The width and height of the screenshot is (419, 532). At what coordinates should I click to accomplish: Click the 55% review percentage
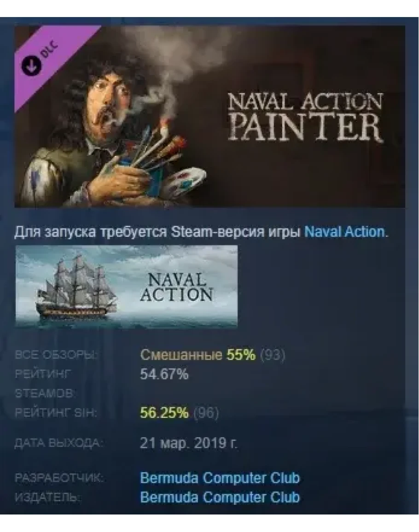click(241, 355)
